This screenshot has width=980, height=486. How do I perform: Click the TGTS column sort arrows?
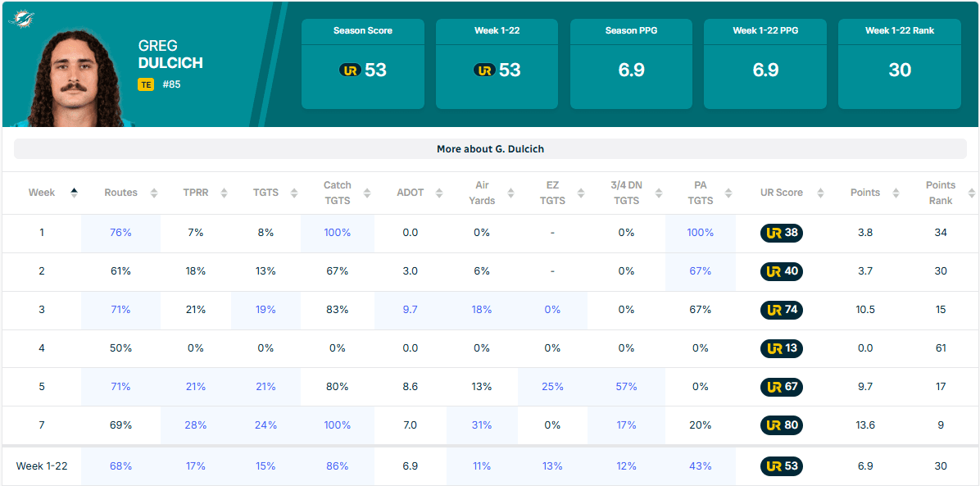tap(293, 193)
